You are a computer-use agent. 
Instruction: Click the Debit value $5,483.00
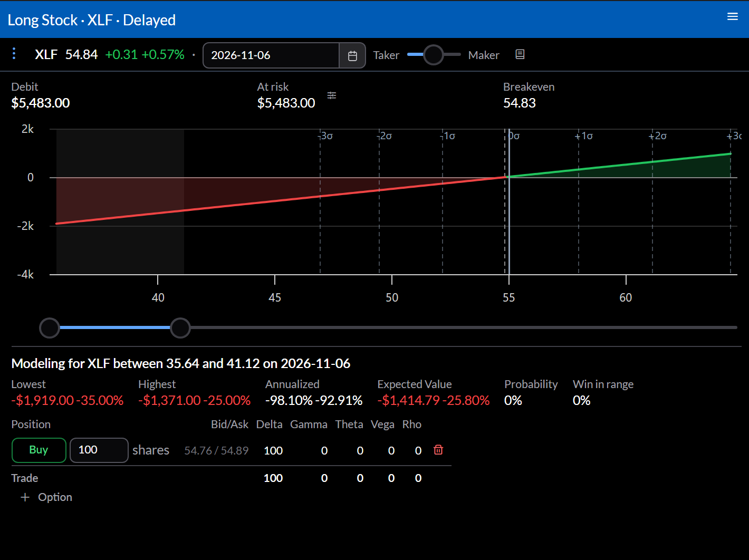pyautogui.click(x=41, y=103)
